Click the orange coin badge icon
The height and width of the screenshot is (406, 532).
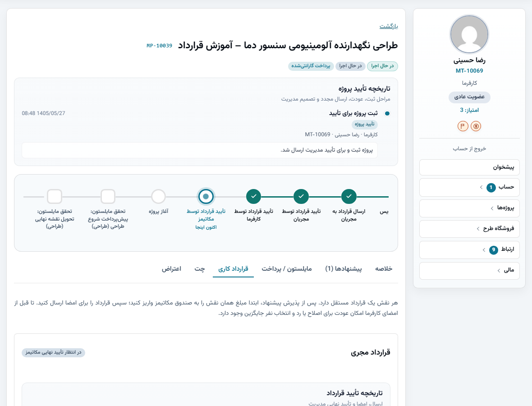click(476, 126)
